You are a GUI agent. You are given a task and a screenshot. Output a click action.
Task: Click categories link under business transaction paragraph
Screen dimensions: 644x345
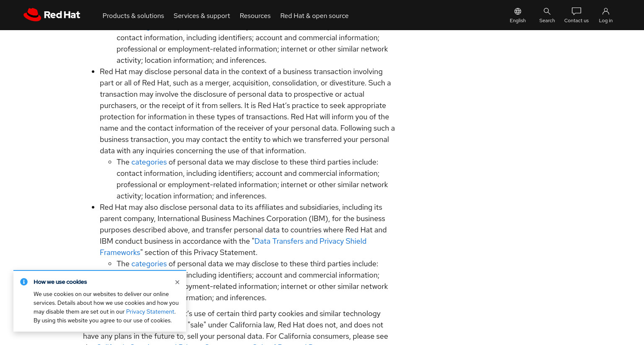pyautogui.click(x=149, y=162)
